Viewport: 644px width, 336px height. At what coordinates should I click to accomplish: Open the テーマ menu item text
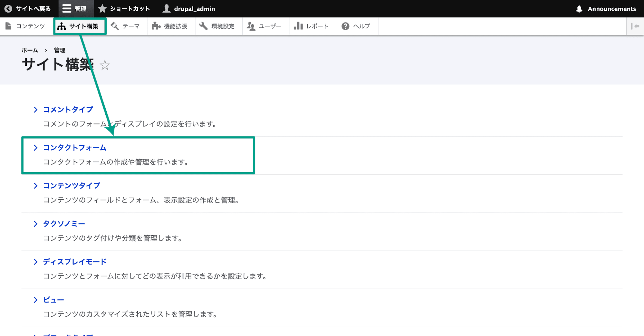[x=131, y=26]
